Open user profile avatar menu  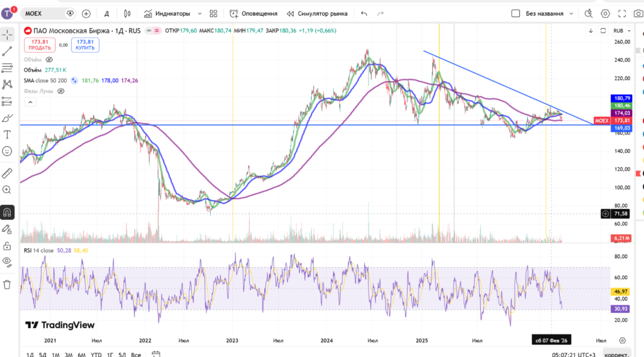click(x=8, y=13)
